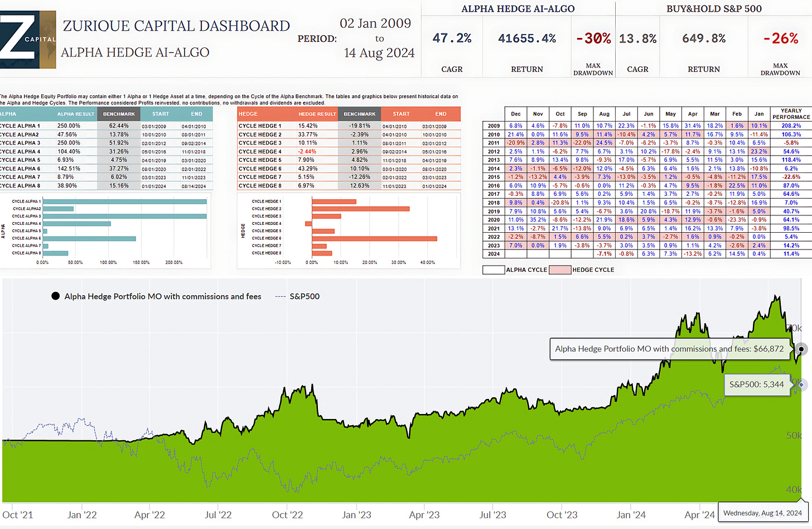Click the 13.8% S&P 500 CAGR figure
The height and width of the screenshot is (529, 812).
pos(637,39)
